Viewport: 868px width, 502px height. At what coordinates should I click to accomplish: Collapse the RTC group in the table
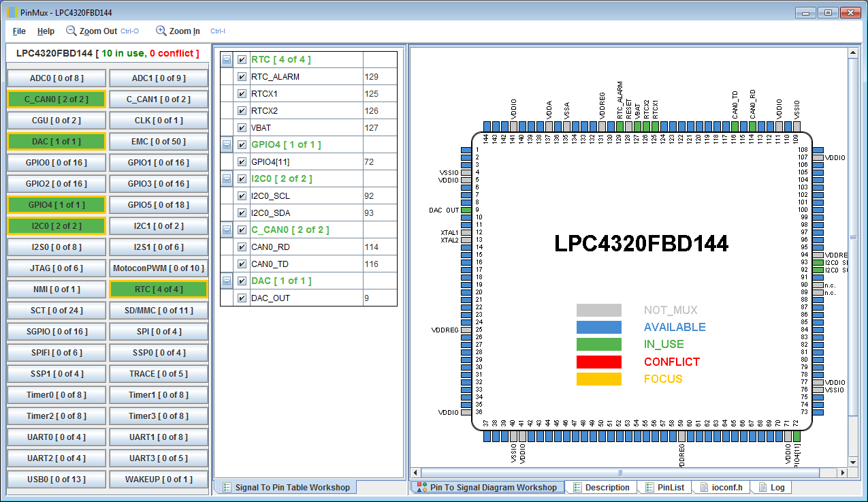coord(227,60)
